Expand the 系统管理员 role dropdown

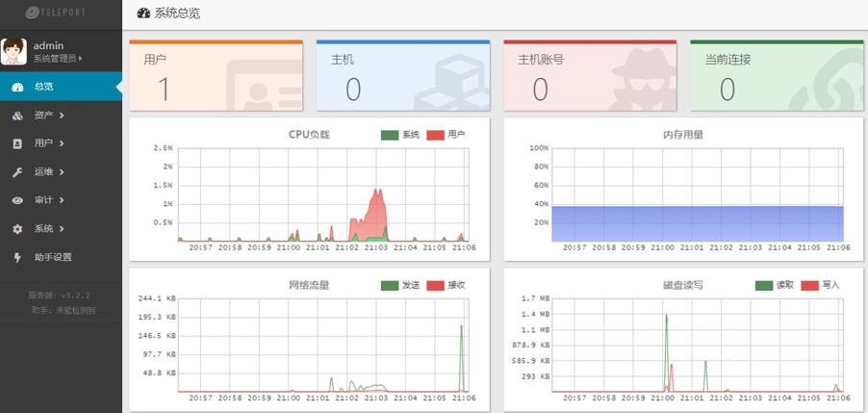(58, 58)
